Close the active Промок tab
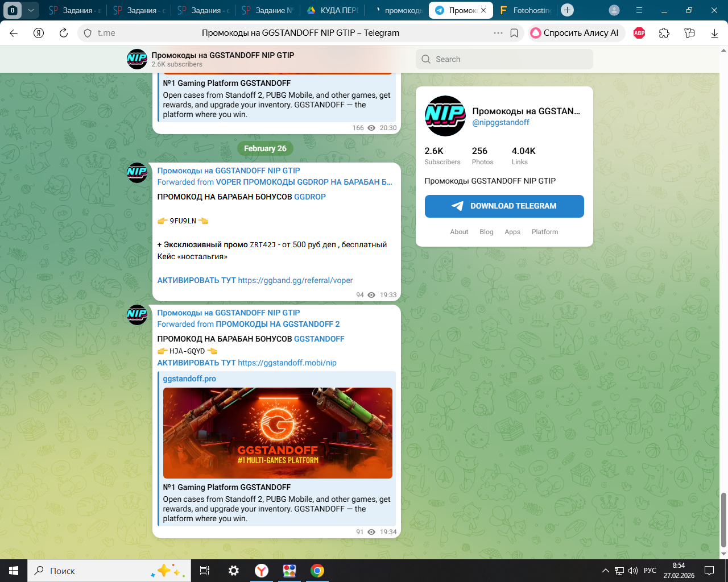 pyautogui.click(x=483, y=10)
